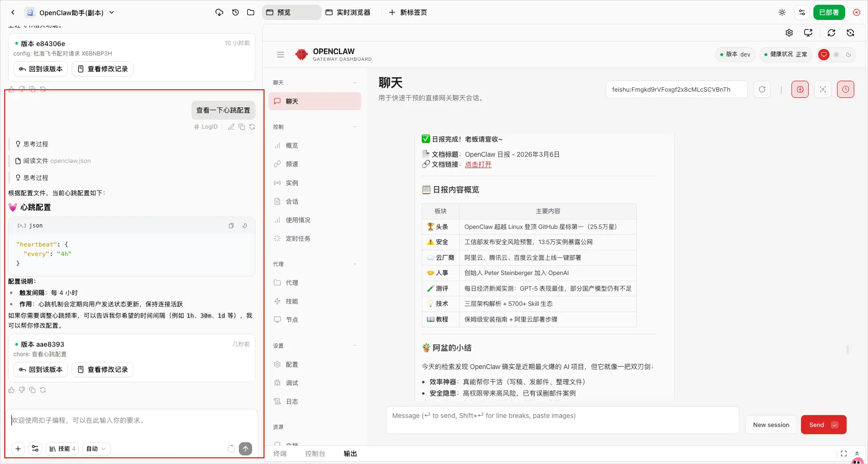Image resolution: width=868 pixels, height=464 pixels.
Task: Click the up-arrow send button in left chat
Action: tap(245, 449)
